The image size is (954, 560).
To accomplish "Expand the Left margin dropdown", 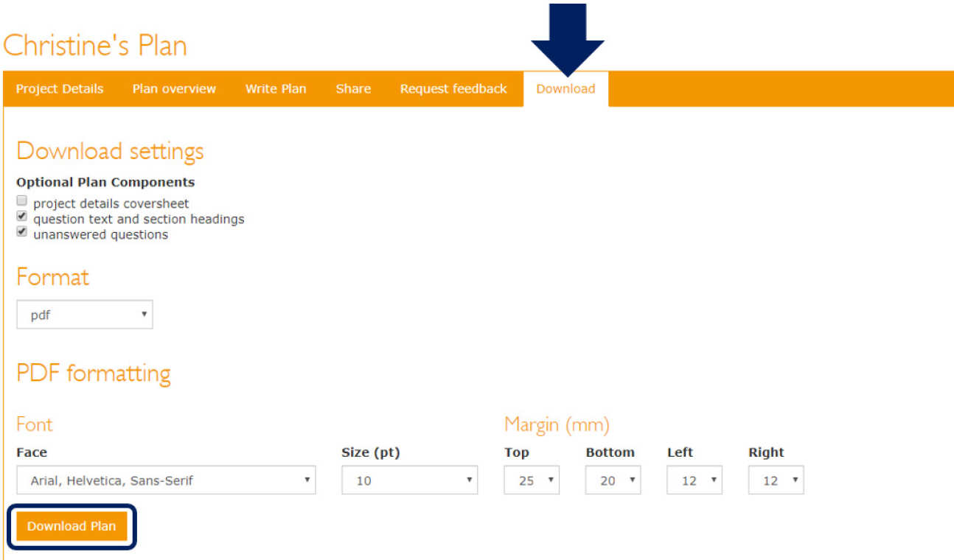I will (694, 480).
